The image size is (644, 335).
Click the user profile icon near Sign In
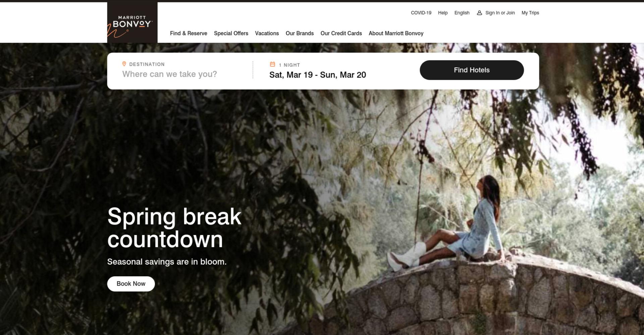(x=479, y=13)
